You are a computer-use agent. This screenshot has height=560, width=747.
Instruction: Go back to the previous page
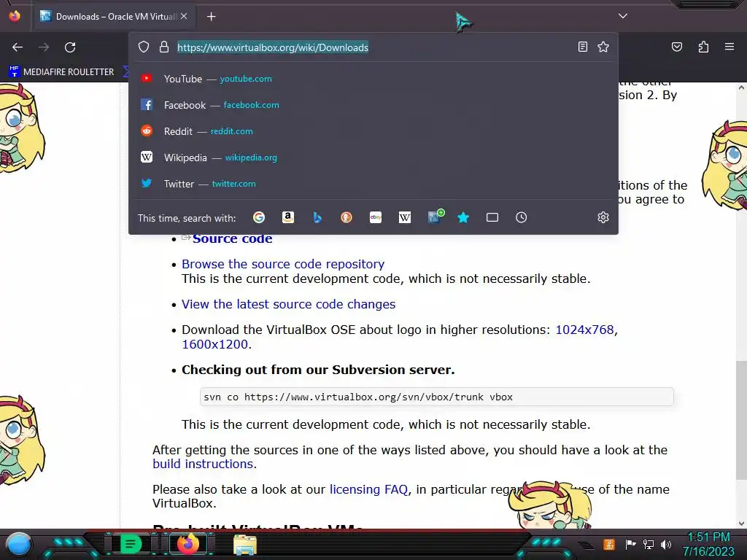18,47
